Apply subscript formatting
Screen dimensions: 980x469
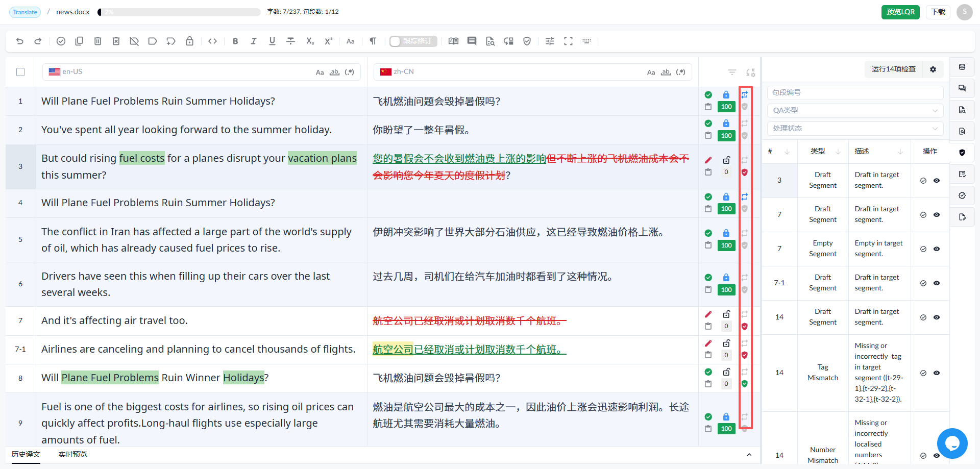coord(310,41)
